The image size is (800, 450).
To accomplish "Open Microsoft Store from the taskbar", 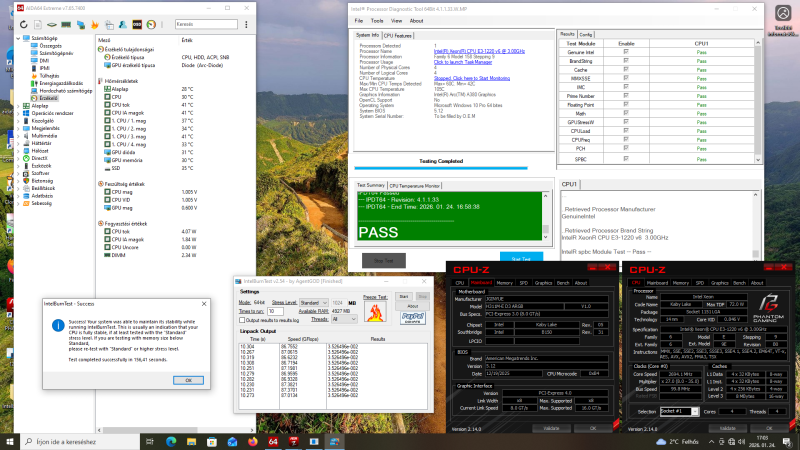I will click(212, 442).
